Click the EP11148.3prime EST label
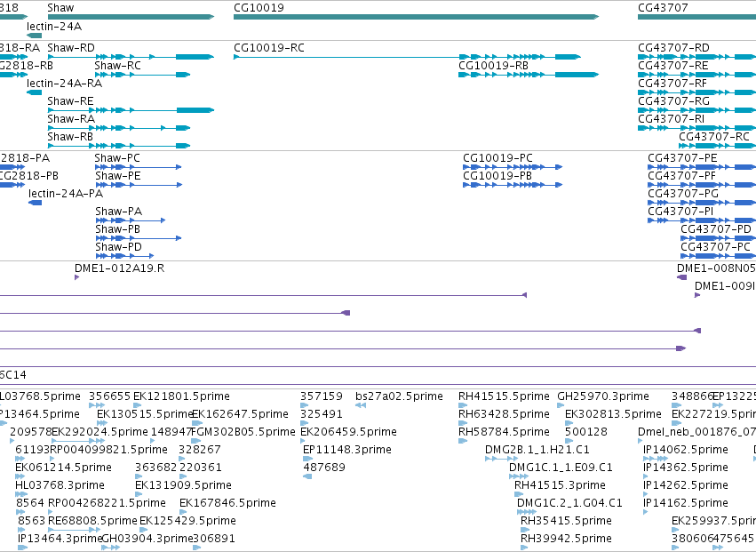 click(x=347, y=450)
